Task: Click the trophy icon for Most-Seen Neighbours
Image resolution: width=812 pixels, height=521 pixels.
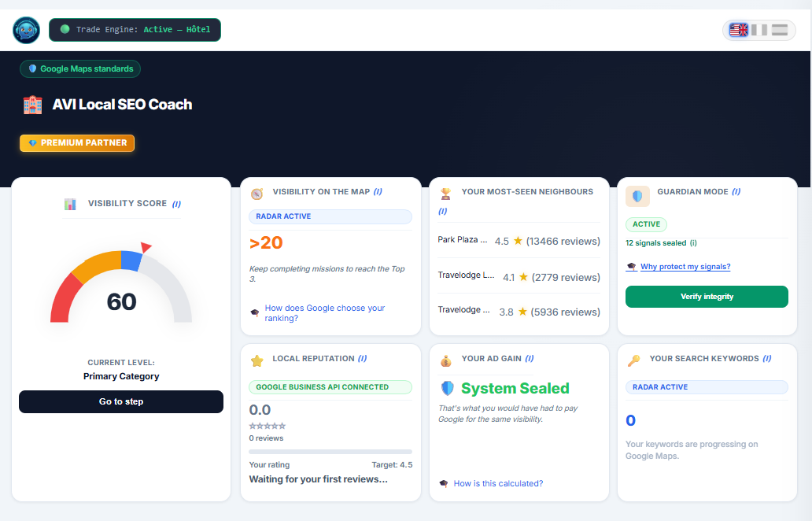Action: 445,193
